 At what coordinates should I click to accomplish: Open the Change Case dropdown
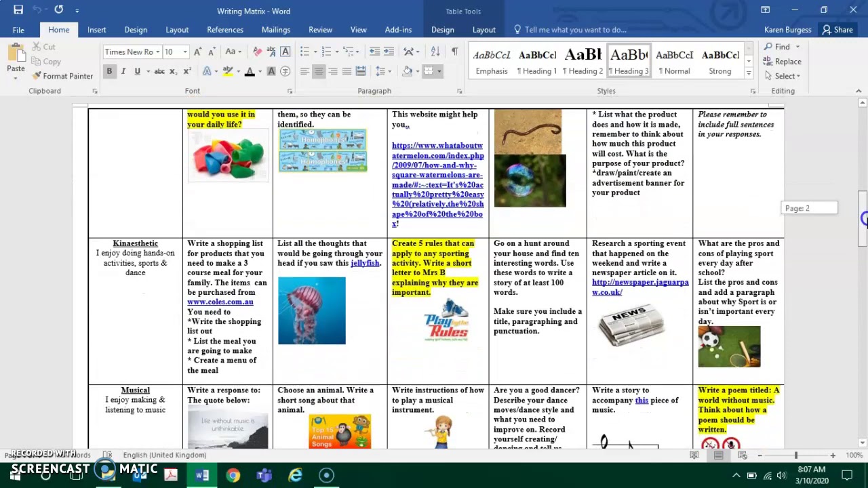click(x=235, y=52)
